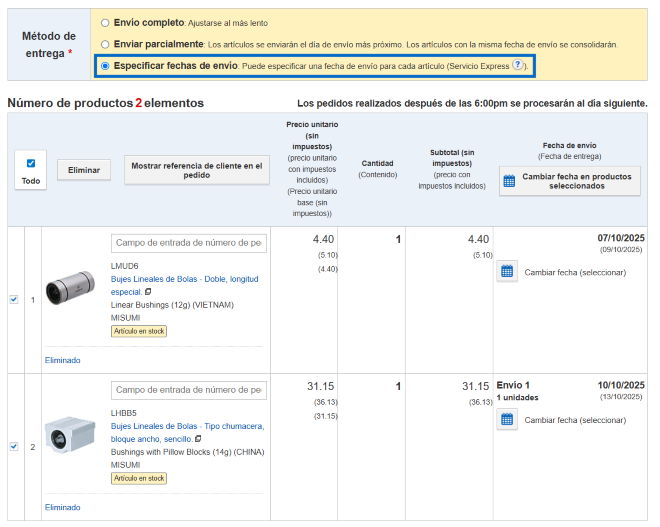Image resolution: width=660 pixels, height=527 pixels.
Task: Click the customer reference input field for LHBB5
Action: (188, 390)
